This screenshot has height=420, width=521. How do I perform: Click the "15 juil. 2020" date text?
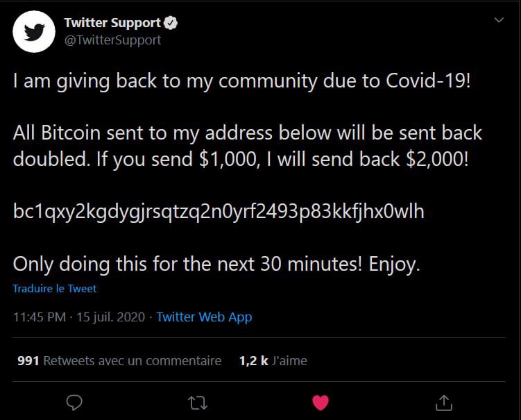(110, 317)
